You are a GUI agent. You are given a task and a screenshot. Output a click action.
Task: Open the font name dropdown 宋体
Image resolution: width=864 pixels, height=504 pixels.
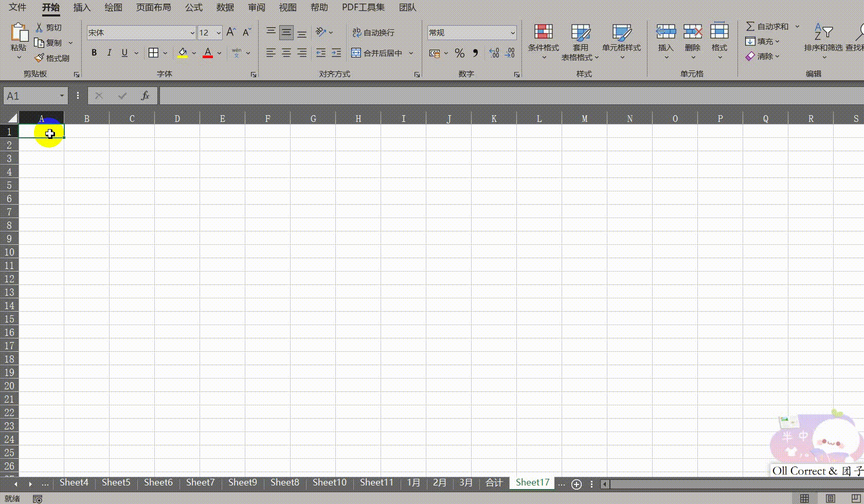192,33
